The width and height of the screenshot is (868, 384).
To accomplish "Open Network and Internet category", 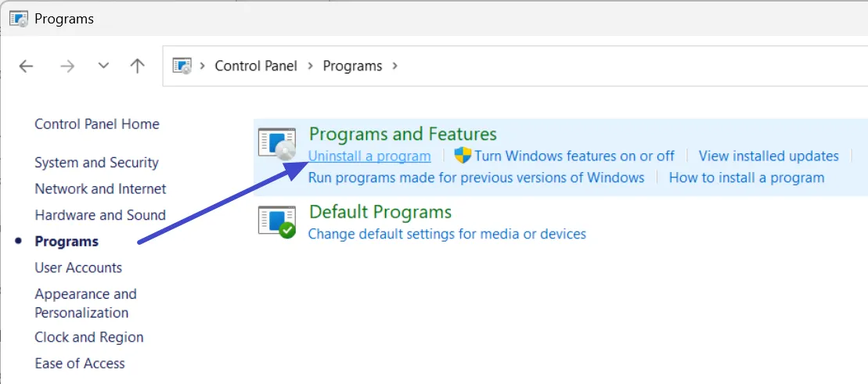I will (x=100, y=188).
